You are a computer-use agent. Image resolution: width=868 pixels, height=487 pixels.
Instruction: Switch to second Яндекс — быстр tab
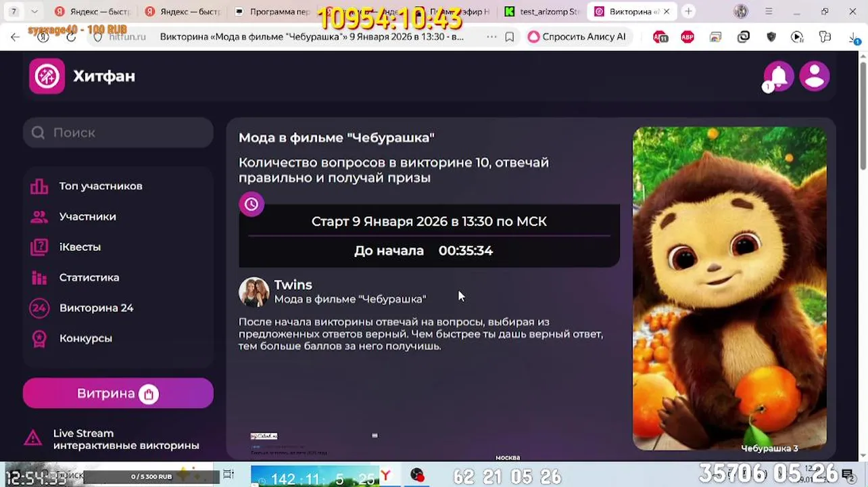click(x=183, y=11)
